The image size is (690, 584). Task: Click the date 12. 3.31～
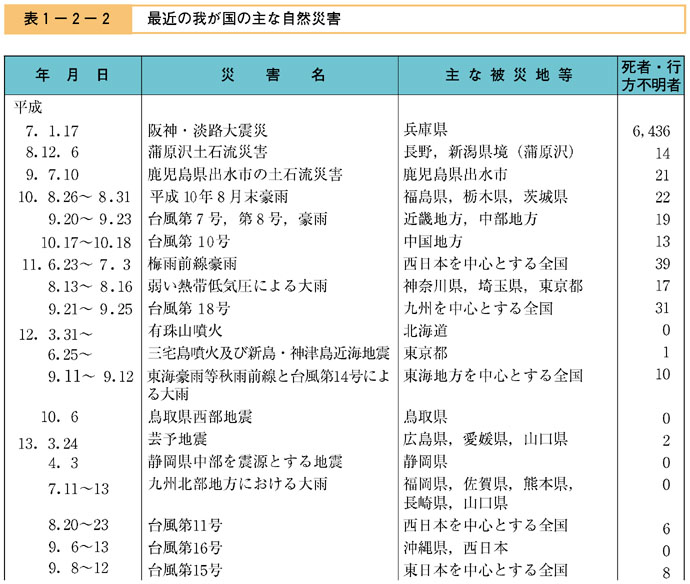tap(55, 335)
